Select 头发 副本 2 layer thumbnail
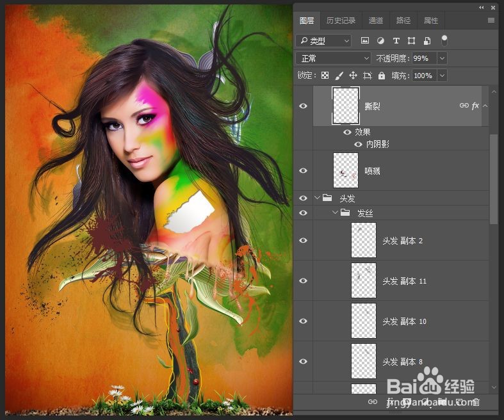This screenshot has width=504, height=420. (x=364, y=240)
